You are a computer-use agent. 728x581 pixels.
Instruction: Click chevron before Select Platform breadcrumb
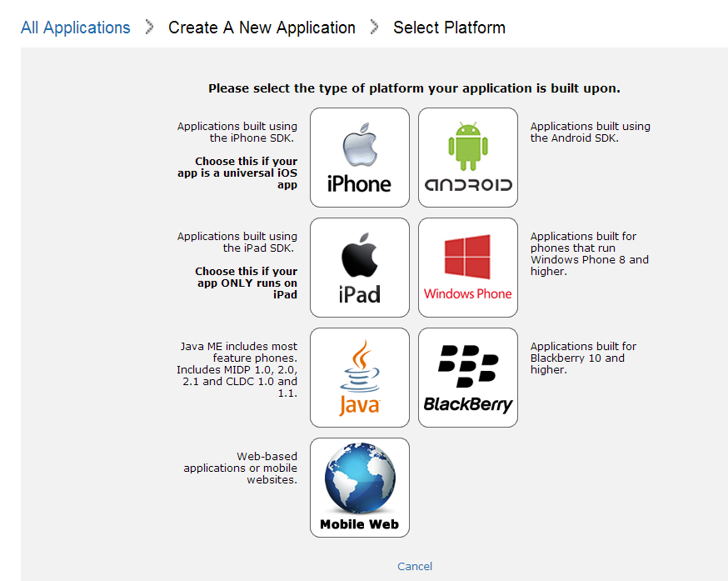point(375,28)
